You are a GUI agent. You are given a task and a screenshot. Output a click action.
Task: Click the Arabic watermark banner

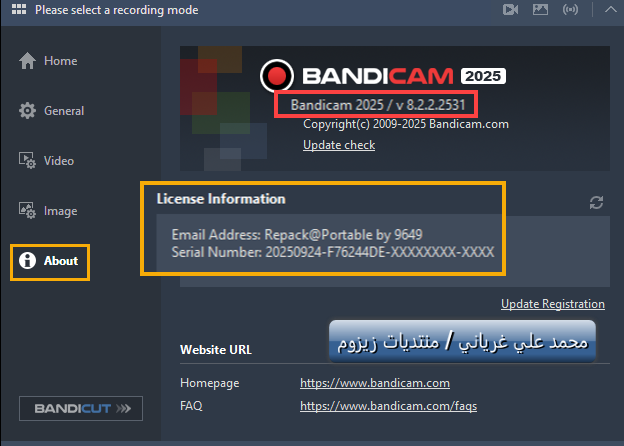point(462,341)
